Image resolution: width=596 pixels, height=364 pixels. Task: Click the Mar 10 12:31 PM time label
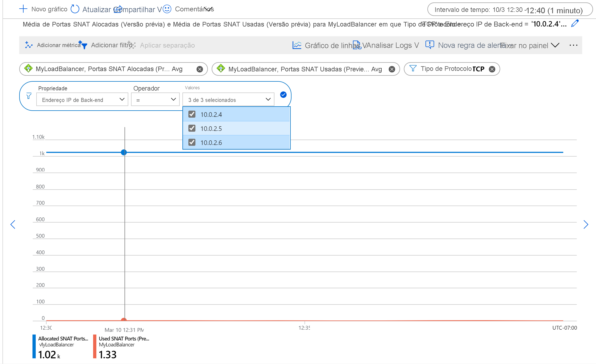pos(124,330)
